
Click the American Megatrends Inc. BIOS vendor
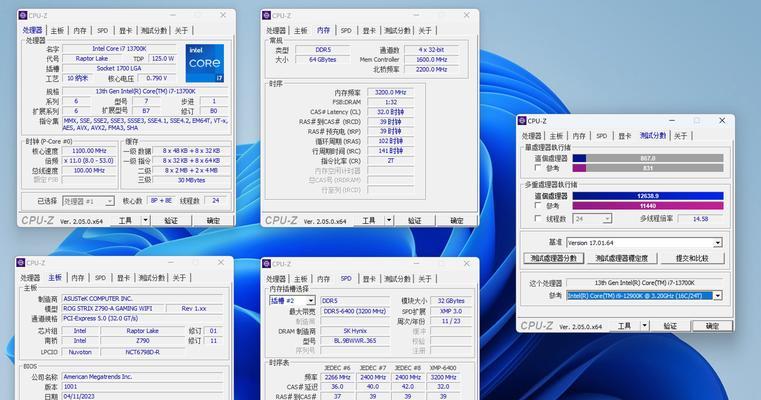143,377
